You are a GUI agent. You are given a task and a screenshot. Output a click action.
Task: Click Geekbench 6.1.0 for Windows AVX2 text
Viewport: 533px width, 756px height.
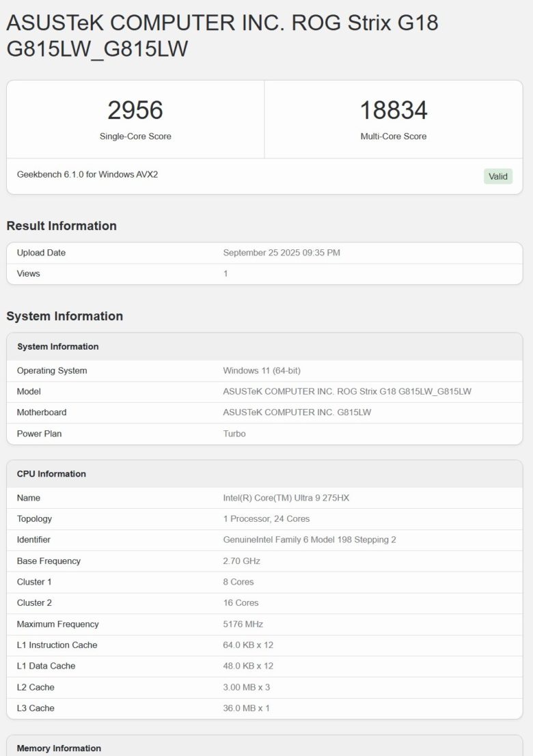tap(87, 175)
